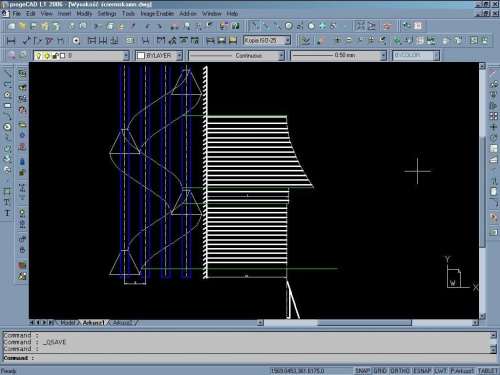Open the File menu
Screen dimensions: 500x375
tap(17, 14)
